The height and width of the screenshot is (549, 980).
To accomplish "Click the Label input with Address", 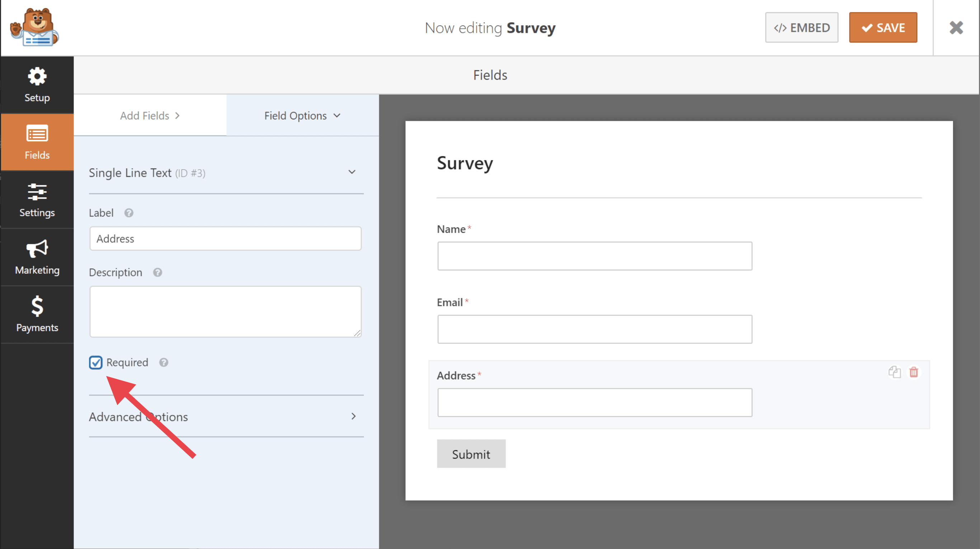I will pos(225,238).
